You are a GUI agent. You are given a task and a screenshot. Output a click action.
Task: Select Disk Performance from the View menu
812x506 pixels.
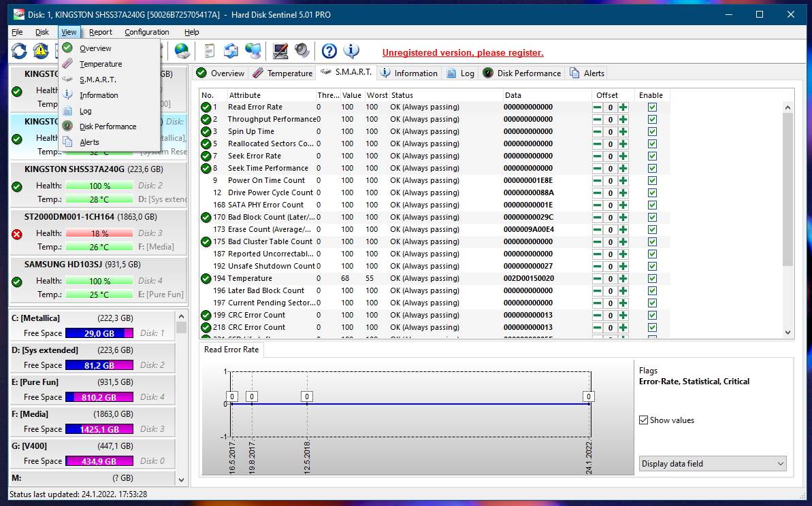tap(108, 126)
